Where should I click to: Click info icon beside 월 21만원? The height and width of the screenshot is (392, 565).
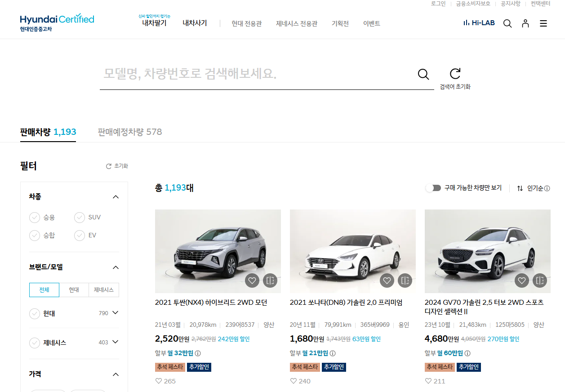tap(333, 353)
